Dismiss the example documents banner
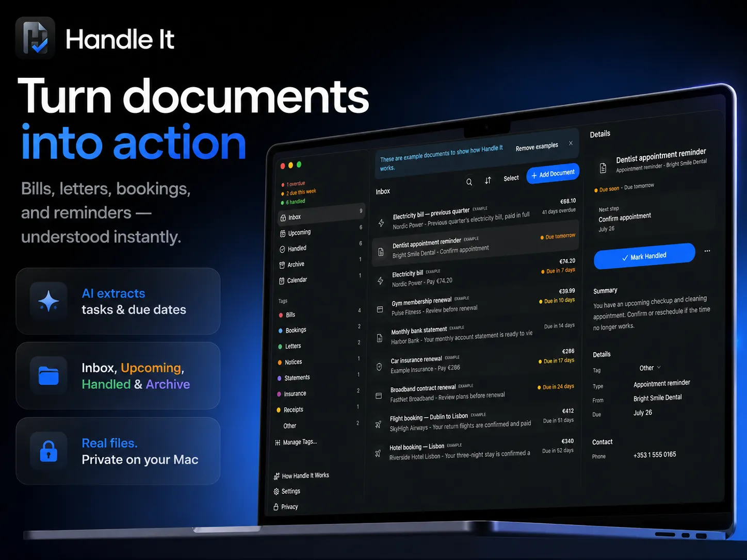The height and width of the screenshot is (560, 747). (571, 143)
